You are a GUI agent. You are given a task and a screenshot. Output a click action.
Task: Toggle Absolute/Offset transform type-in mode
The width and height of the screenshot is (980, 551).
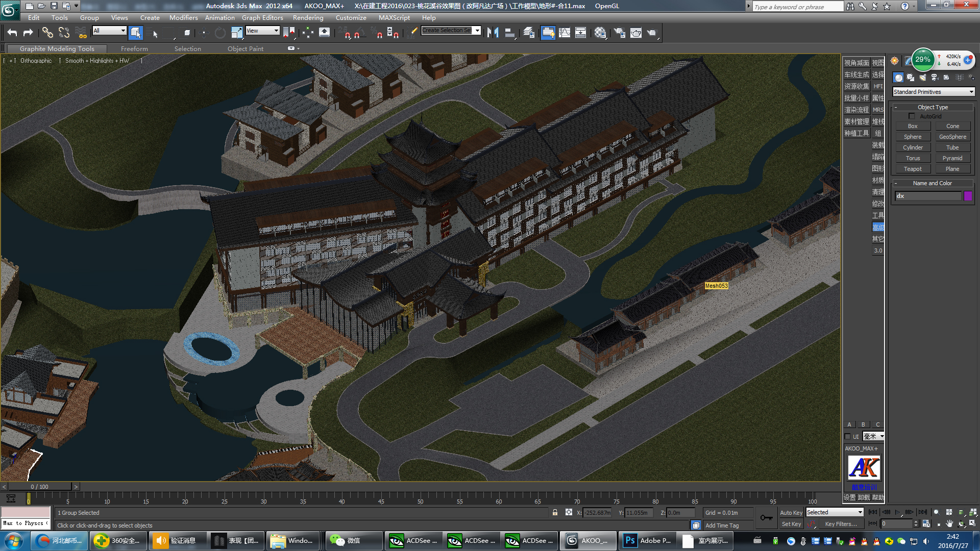coord(569,512)
